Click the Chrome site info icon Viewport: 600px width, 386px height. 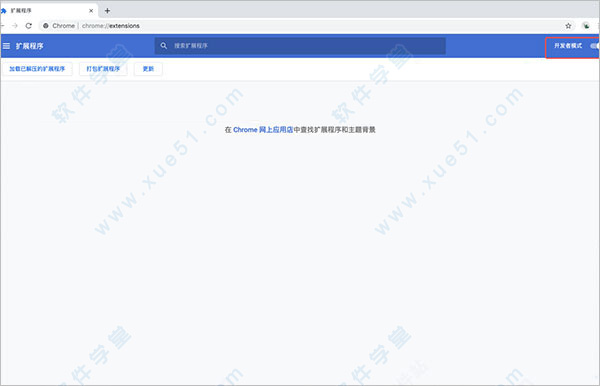pyautogui.click(x=46, y=26)
